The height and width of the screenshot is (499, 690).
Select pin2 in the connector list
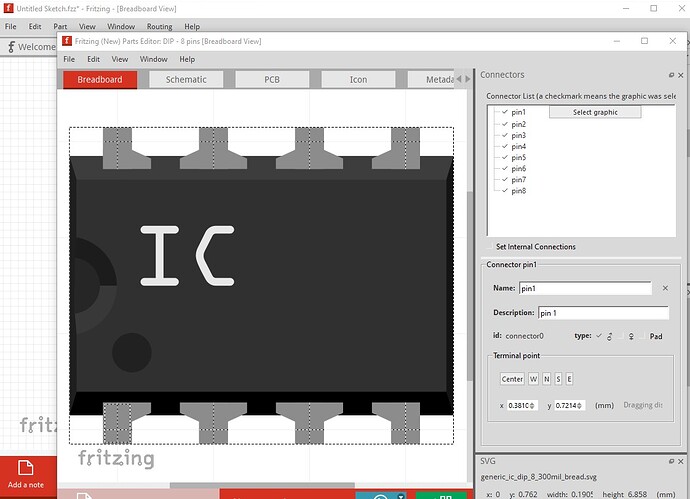coord(518,124)
